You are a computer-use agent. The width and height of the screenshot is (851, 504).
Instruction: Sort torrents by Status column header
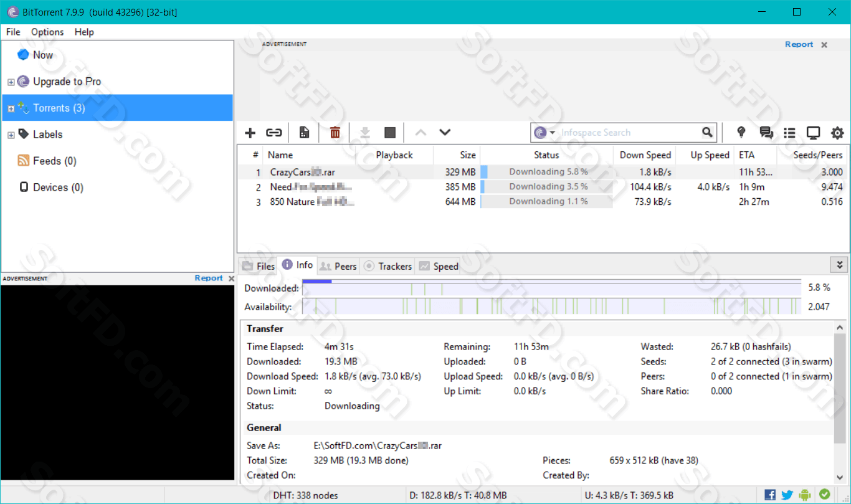(x=546, y=155)
